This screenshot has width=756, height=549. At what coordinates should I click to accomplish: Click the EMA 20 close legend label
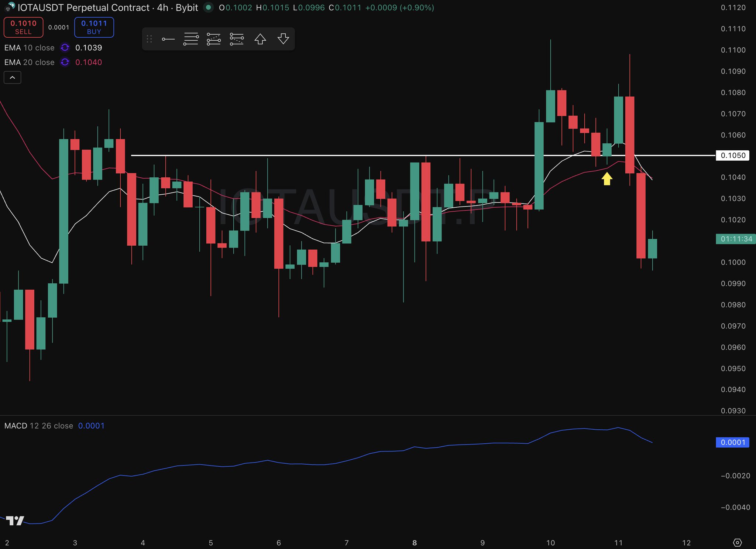pos(29,62)
